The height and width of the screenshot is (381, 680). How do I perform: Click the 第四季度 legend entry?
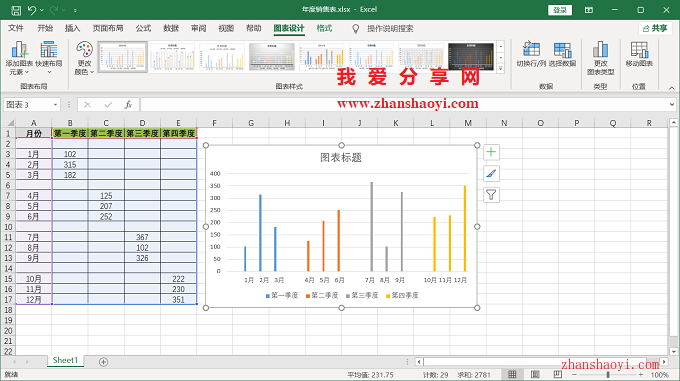402,296
